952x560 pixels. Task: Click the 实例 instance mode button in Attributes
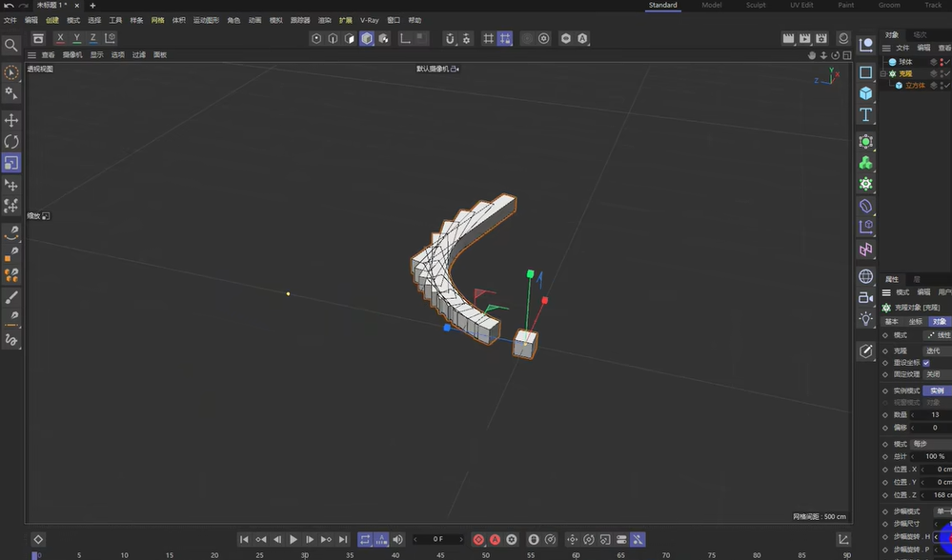[x=937, y=390]
